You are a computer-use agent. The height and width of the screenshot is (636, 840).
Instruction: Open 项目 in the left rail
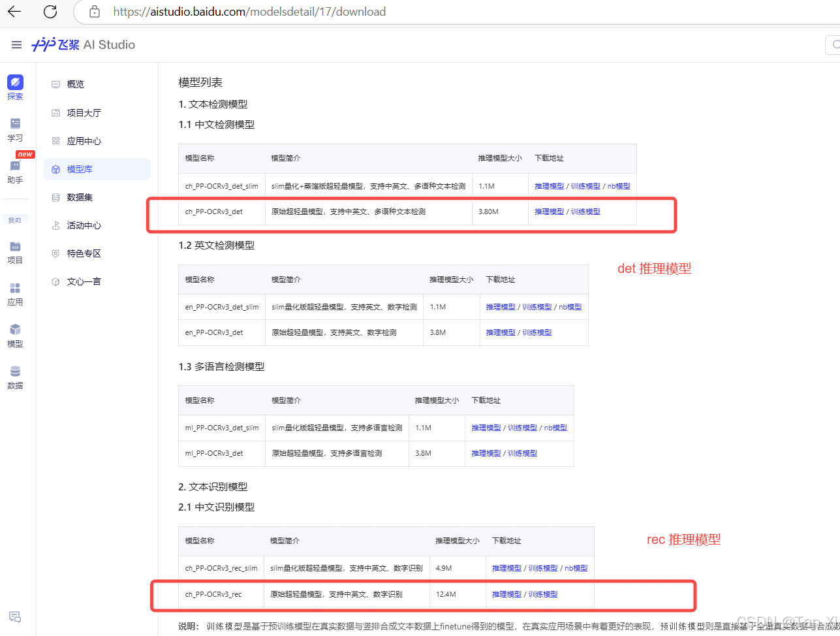[x=15, y=252]
